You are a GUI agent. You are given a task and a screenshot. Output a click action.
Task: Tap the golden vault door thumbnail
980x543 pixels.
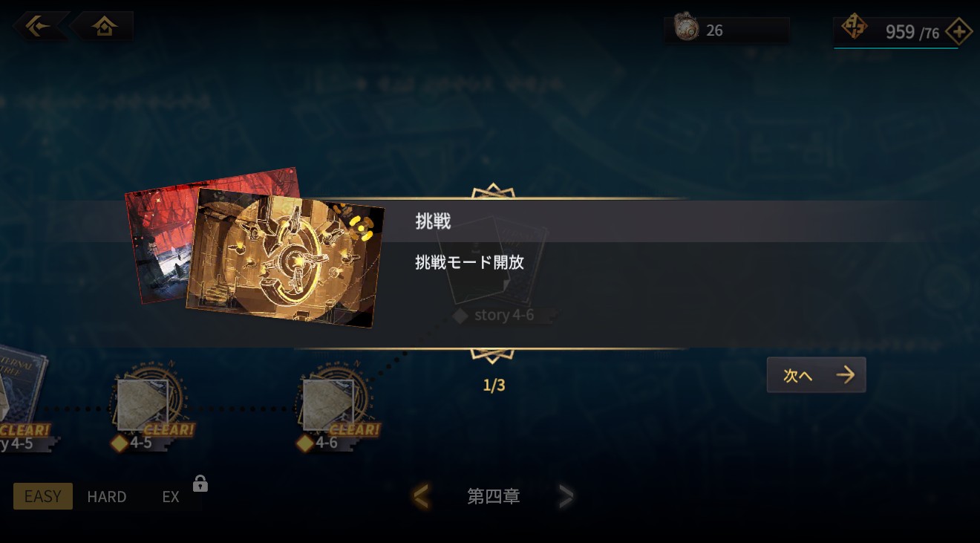tap(285, 259)
